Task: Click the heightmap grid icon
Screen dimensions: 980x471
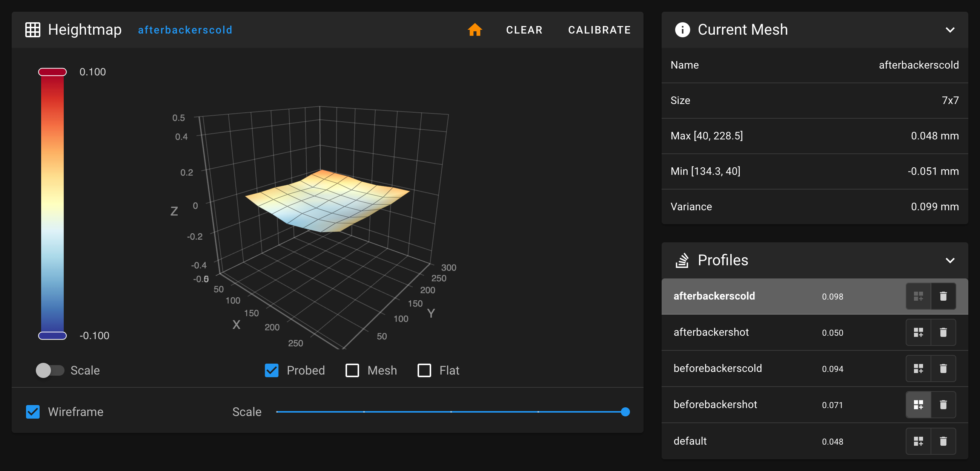Action: [32, 29]
